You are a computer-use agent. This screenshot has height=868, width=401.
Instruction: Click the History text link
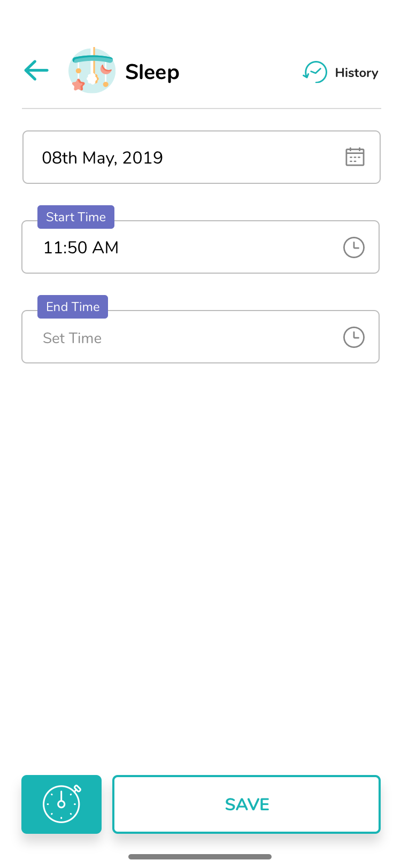[x=356, y=73]
